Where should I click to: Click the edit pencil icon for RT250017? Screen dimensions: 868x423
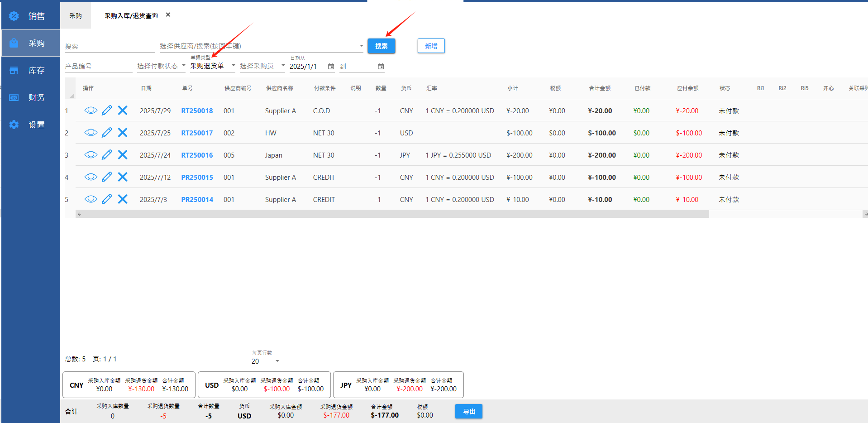click(x=107, y=133)
